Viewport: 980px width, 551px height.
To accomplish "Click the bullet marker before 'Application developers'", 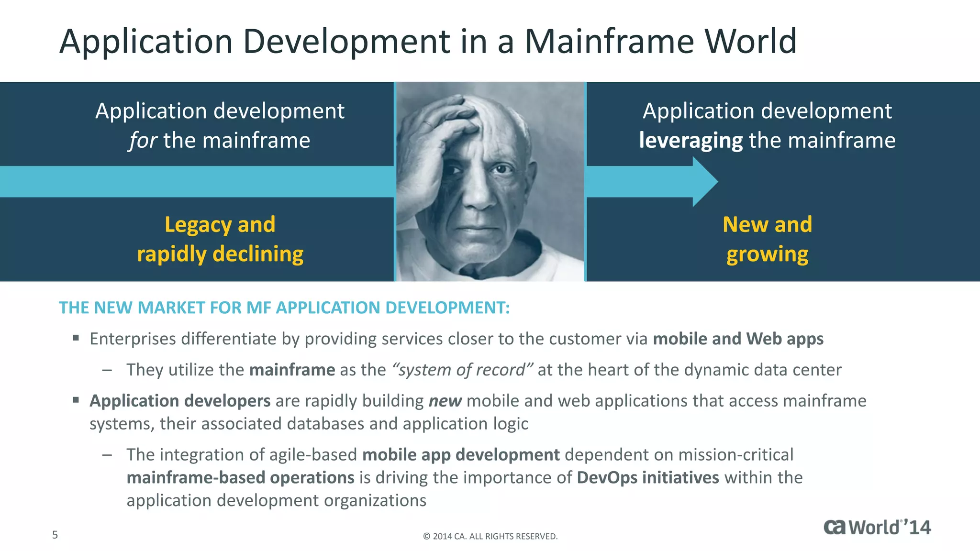I will click(x=76, y=400).
